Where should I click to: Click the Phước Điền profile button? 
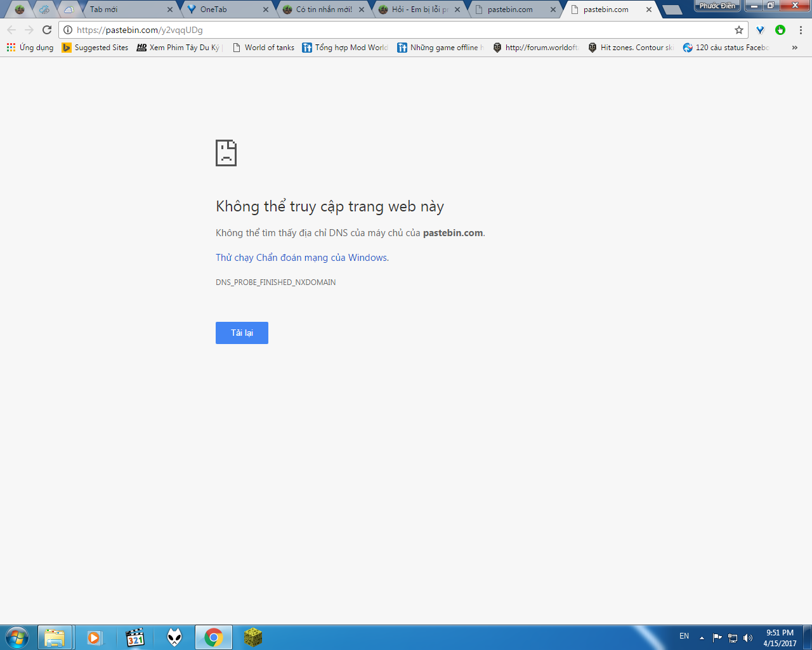point(717,6)
